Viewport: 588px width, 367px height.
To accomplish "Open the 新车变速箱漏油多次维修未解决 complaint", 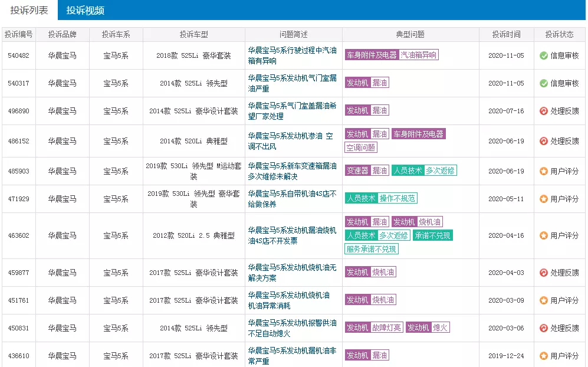I will (292, 171).
